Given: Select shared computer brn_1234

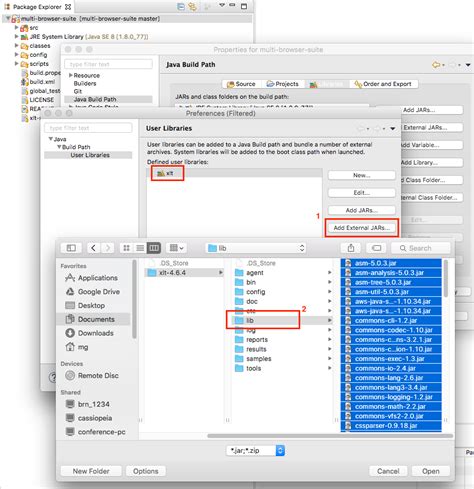Looking at the screenshot, I should pos(88,404).
